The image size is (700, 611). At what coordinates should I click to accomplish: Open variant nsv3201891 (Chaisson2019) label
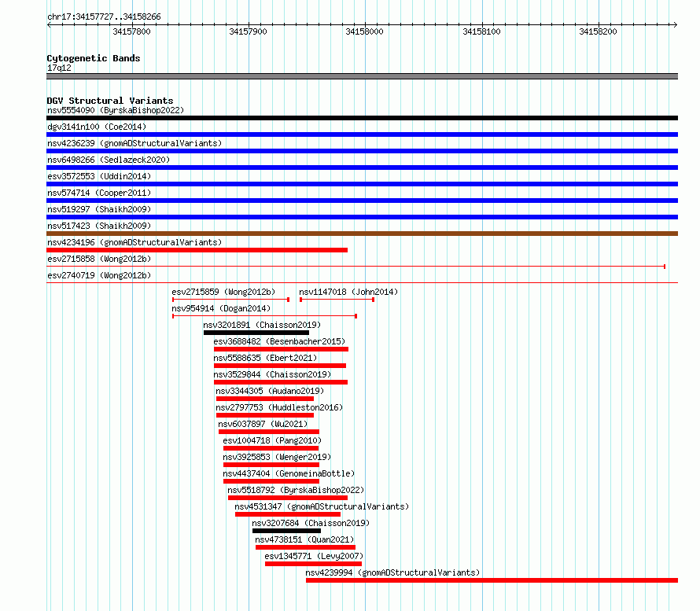point(262,325)
